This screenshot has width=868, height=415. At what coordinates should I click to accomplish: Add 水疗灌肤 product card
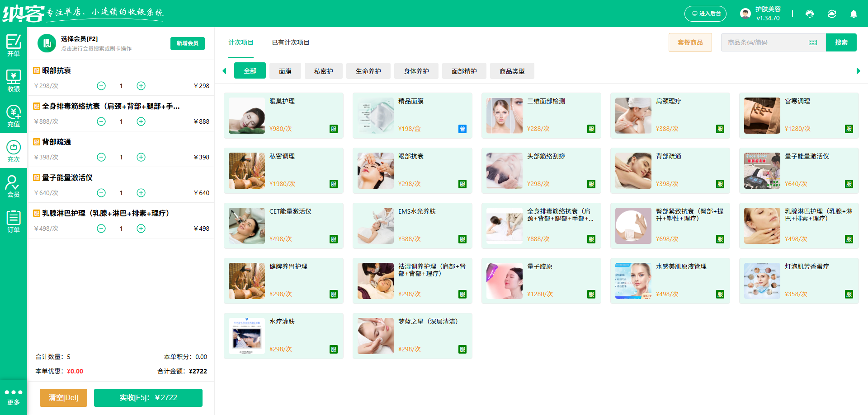coord(283,336)
